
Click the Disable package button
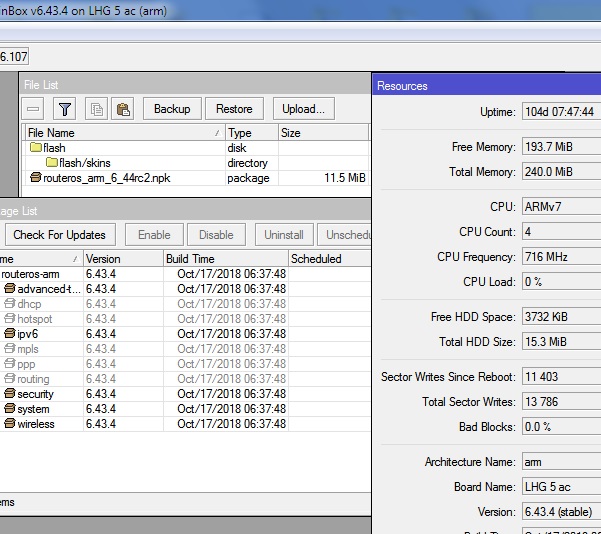pos(216,235)
